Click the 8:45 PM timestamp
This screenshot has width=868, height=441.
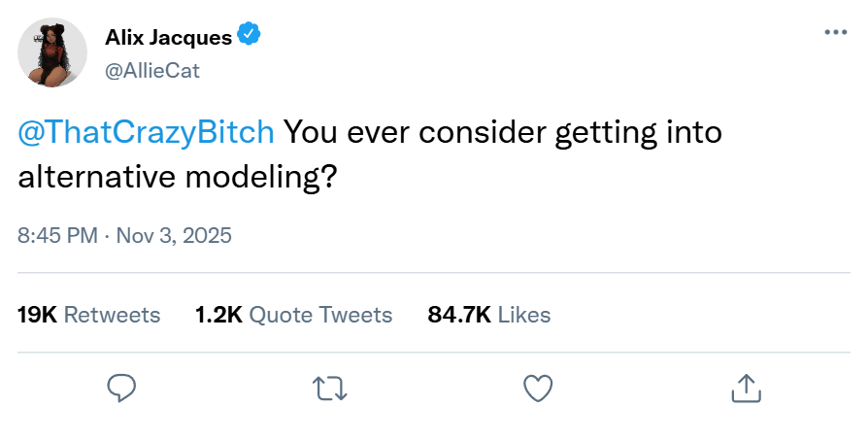(x=57, y=236)
